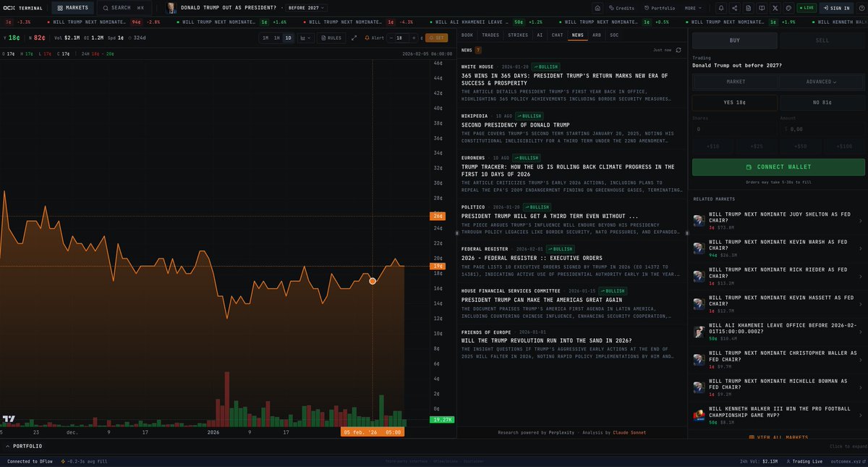
Task: Open the SEARCH box
Action: pyautogui.click(x=123, y=8)
